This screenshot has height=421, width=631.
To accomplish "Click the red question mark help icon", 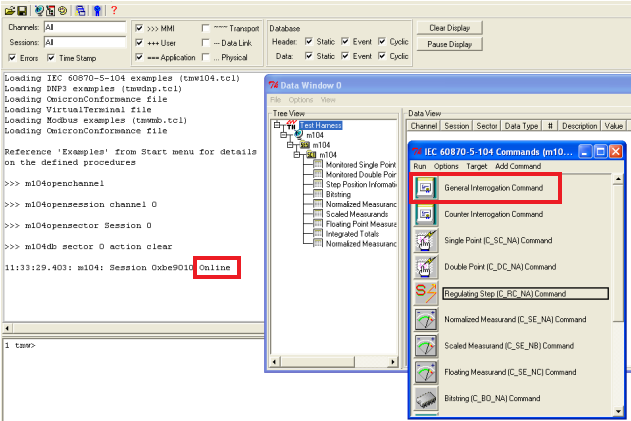I will point(113,10).
